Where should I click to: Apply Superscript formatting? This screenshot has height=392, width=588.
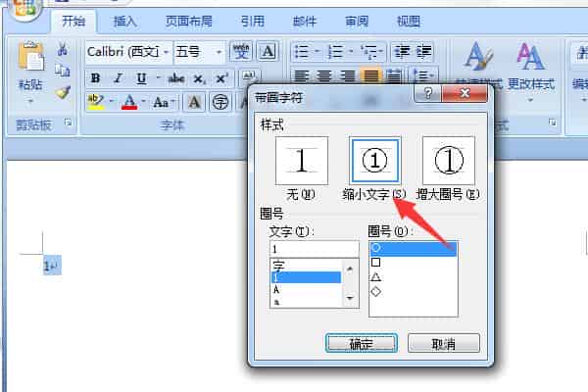pos(221,78)
